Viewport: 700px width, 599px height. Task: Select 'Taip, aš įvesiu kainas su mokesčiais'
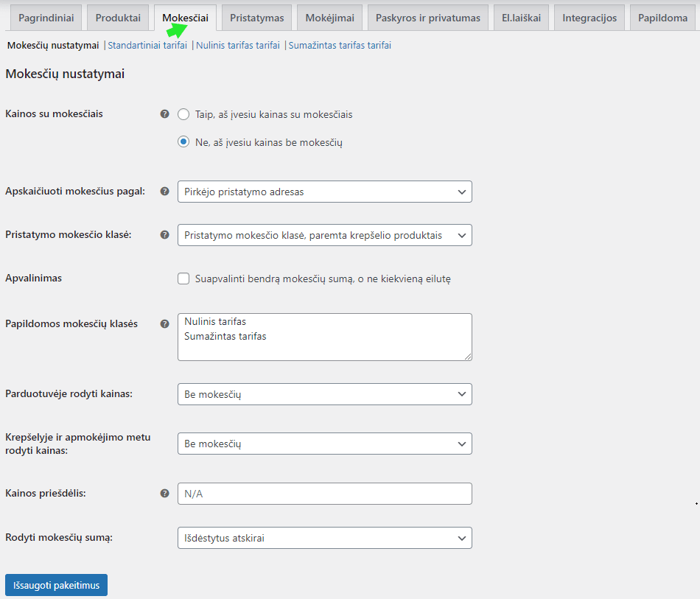(x=183, y=114)
